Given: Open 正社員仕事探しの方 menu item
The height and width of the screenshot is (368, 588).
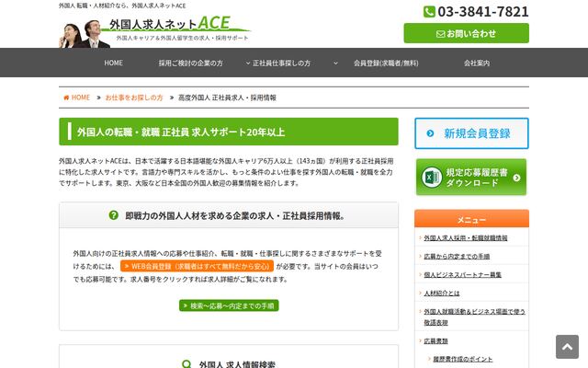Looking at the screenshot, I should coord(281,63).
